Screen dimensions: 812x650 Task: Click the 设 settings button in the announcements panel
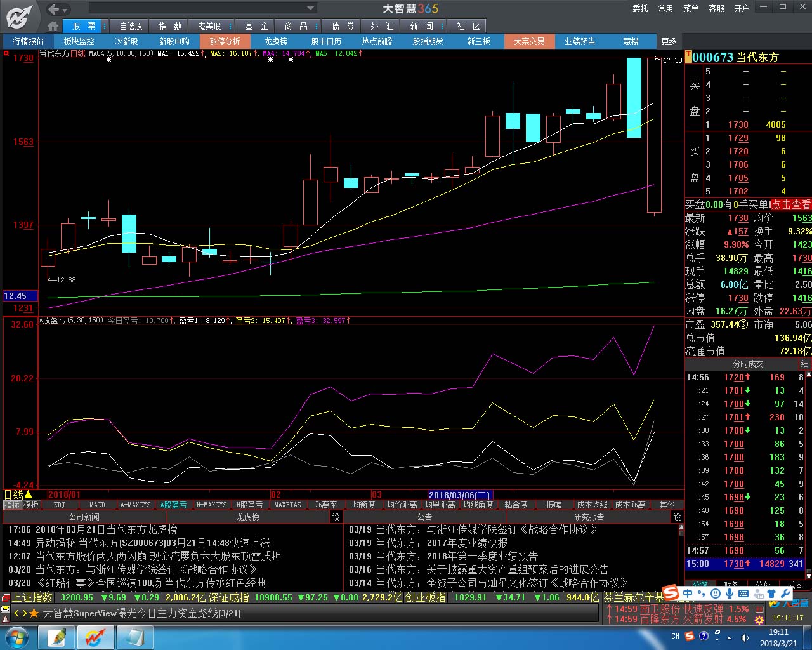(678, 517)
